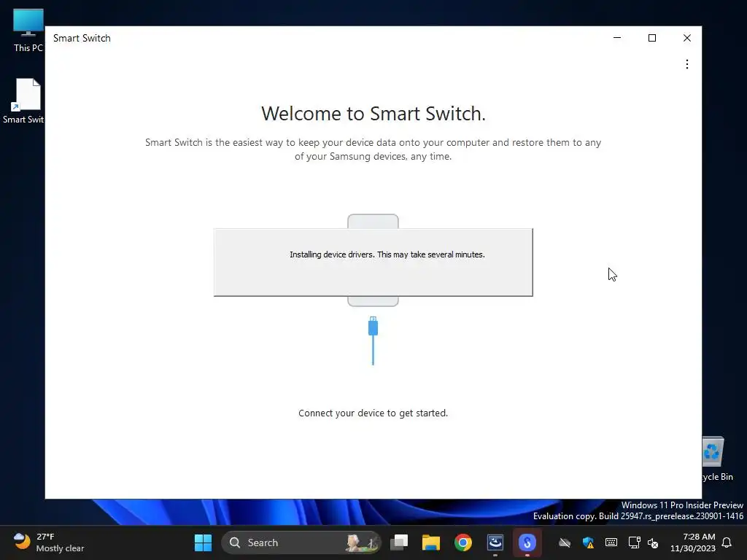
Task: Close the Smart Switch window
Action: (x=686, y=38)
